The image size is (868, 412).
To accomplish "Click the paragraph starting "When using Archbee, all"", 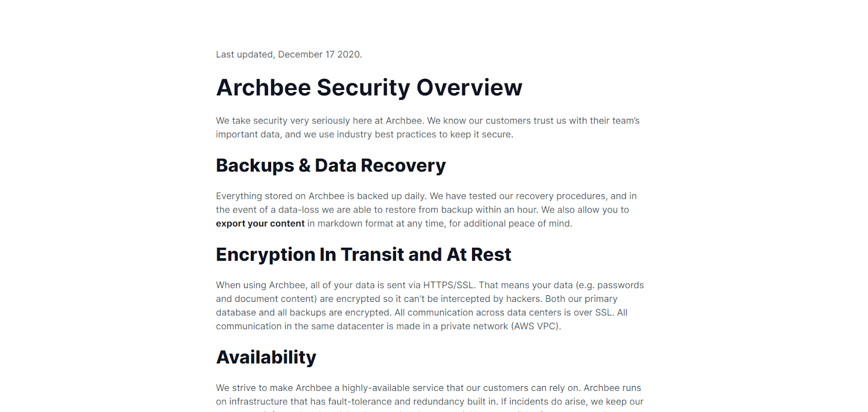I will 430,305.
